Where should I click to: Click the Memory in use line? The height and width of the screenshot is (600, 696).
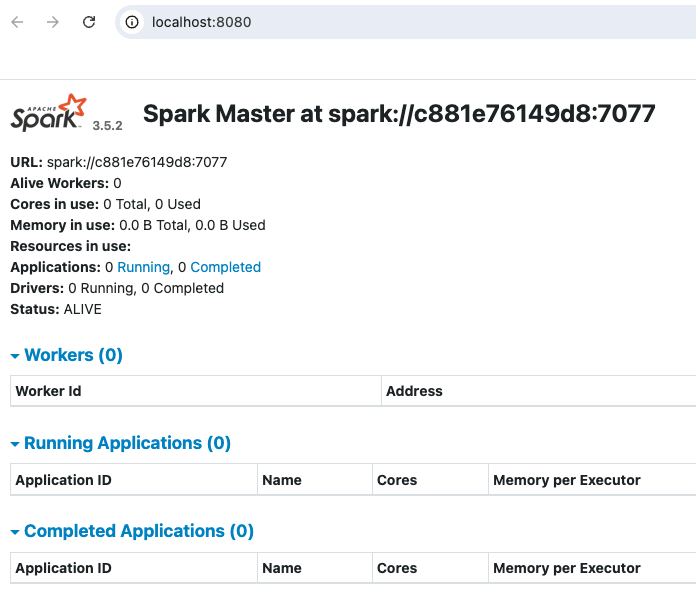[138, 225]
